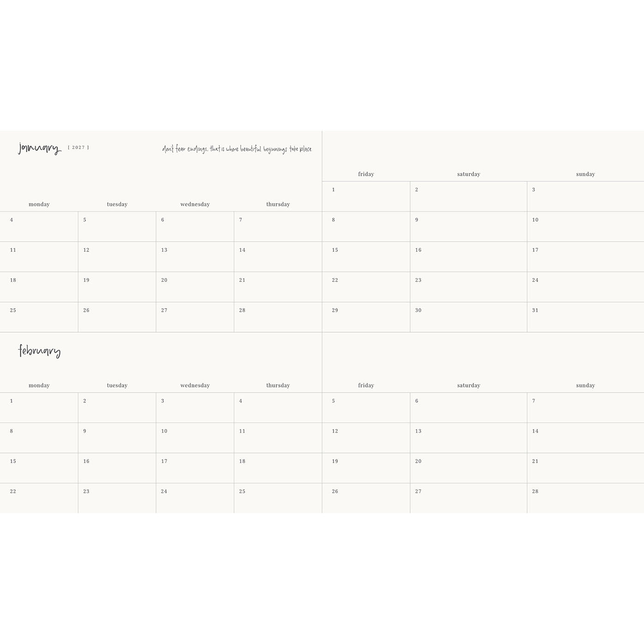
Task: Click the monday header above February
Action: (x=39, y=385)
